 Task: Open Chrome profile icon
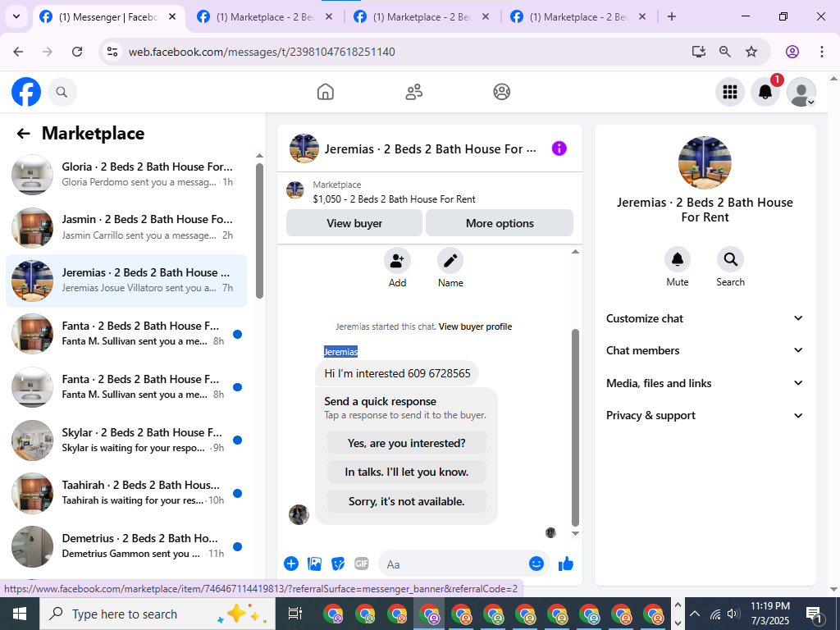pos(792,52)
